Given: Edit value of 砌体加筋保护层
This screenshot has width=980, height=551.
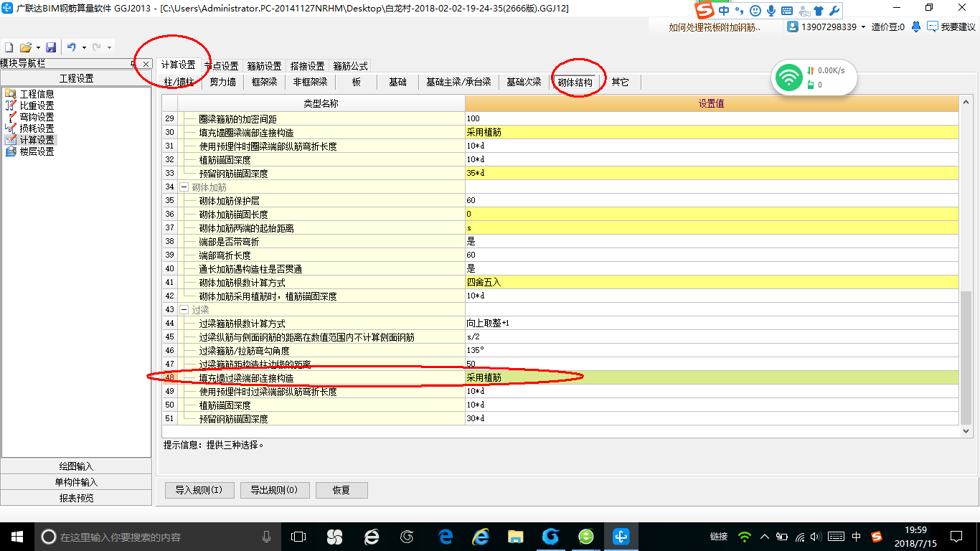Looking at the screenshot, I should point(712,201).
